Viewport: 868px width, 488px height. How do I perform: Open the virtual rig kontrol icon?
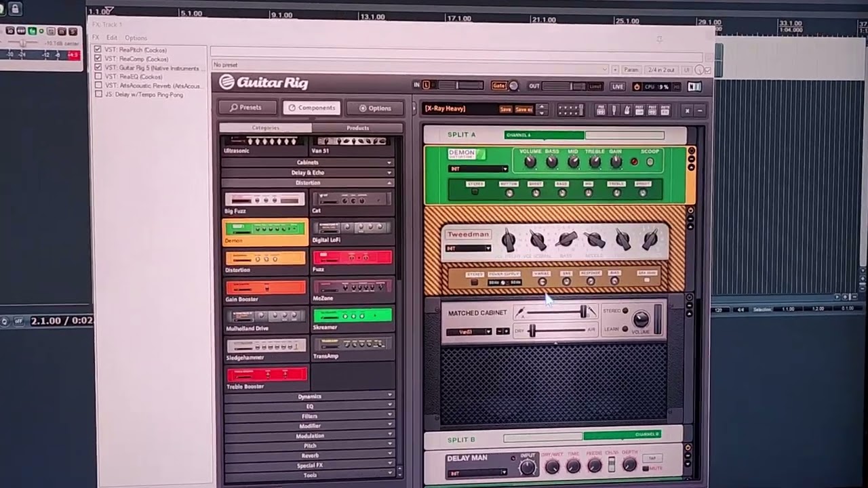tap(570, 110)
